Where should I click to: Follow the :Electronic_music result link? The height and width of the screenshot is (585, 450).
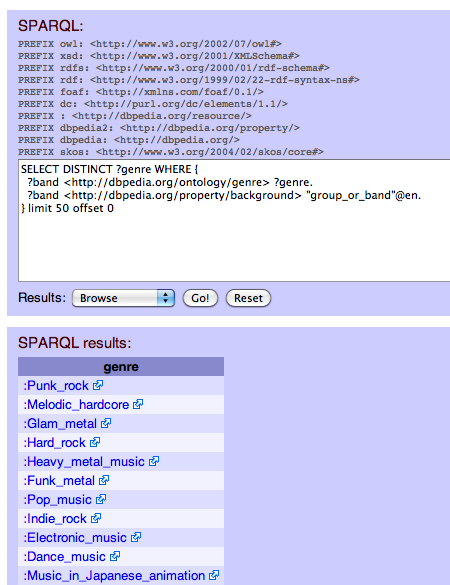75,538
